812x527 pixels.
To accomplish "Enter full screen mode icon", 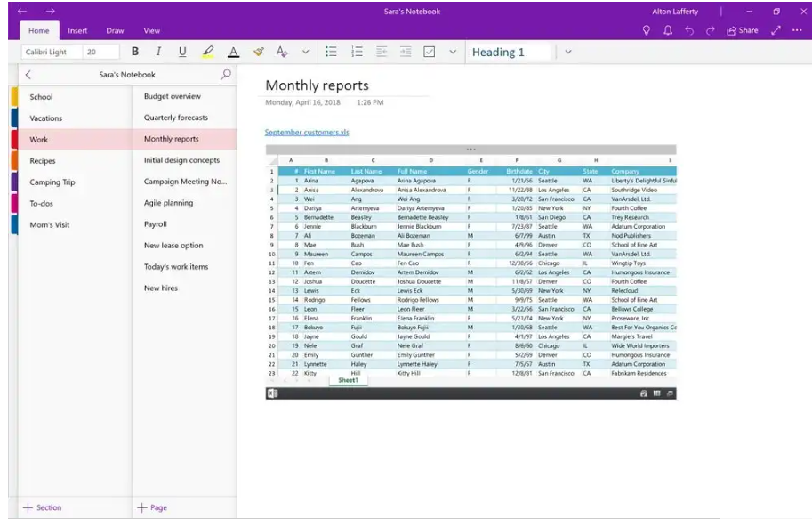I will (x=776, y=30).
